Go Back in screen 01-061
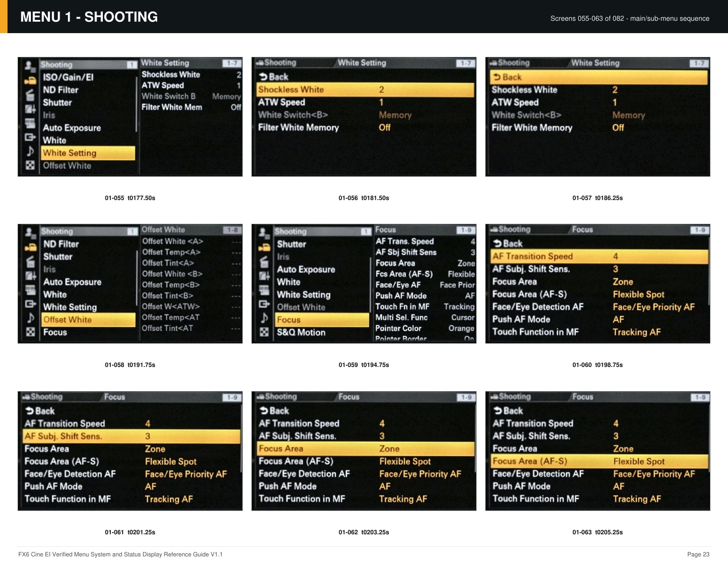This screenshot has height=563, width=728. click(40, 411)
